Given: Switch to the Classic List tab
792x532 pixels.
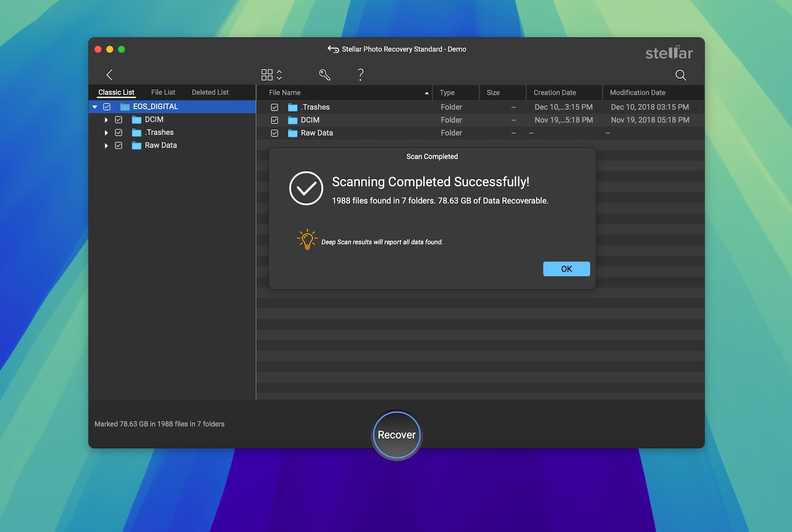Looking at the screenshot, I should 116,92.
